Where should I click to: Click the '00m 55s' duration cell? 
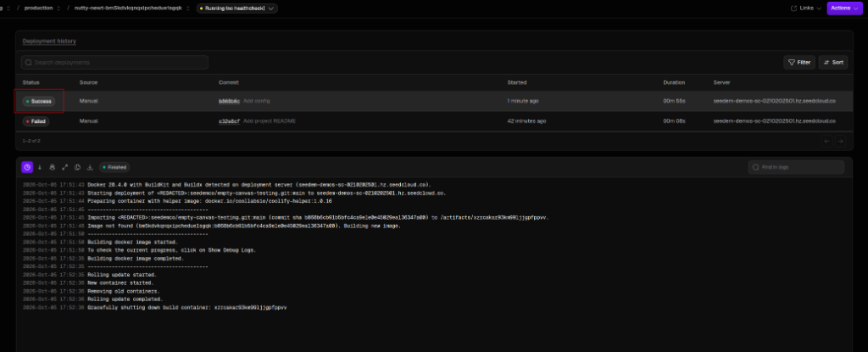click(674, 101)
